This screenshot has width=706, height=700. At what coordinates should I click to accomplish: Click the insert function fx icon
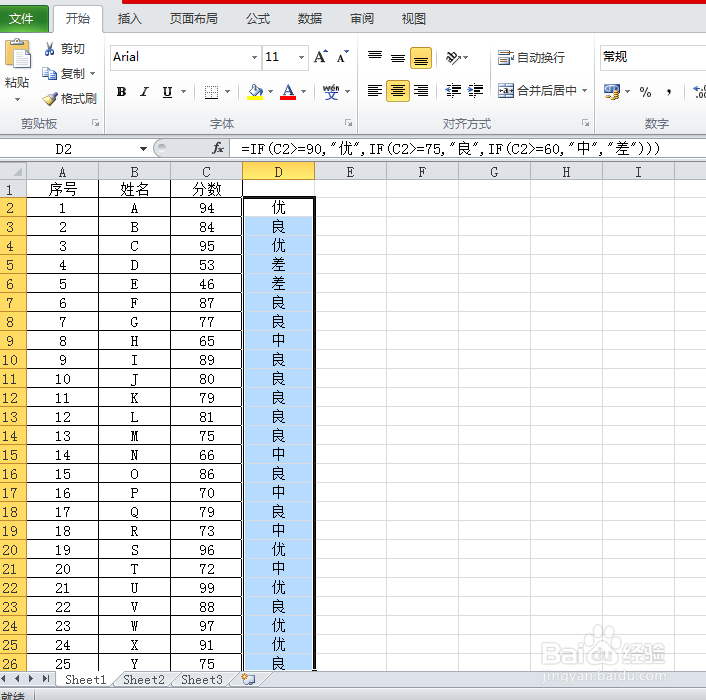pos(218,148)
